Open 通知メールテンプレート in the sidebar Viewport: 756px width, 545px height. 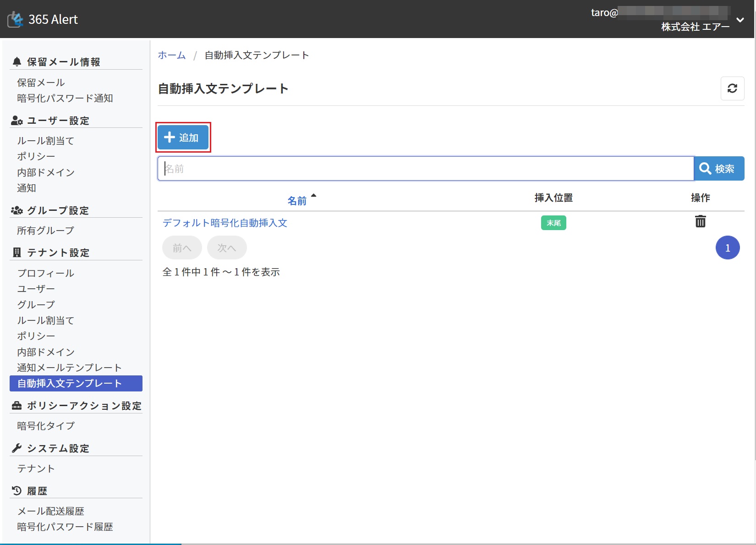click(x=69, y=368)
